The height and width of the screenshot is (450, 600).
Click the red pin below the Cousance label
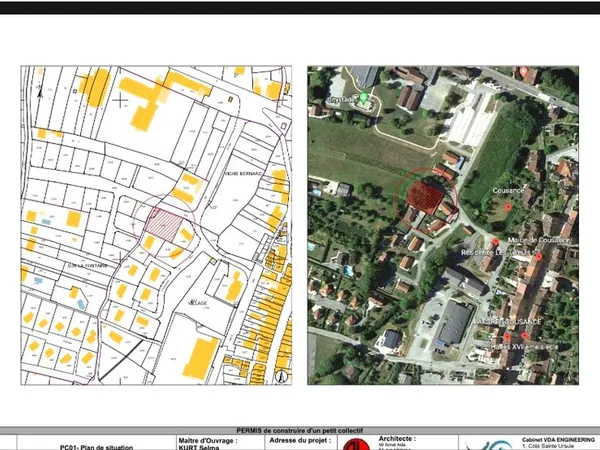(508, 207)
